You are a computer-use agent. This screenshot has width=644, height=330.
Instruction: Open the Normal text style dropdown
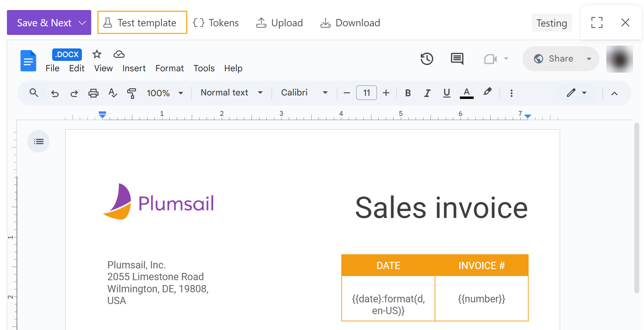click(x=231, y=93)
